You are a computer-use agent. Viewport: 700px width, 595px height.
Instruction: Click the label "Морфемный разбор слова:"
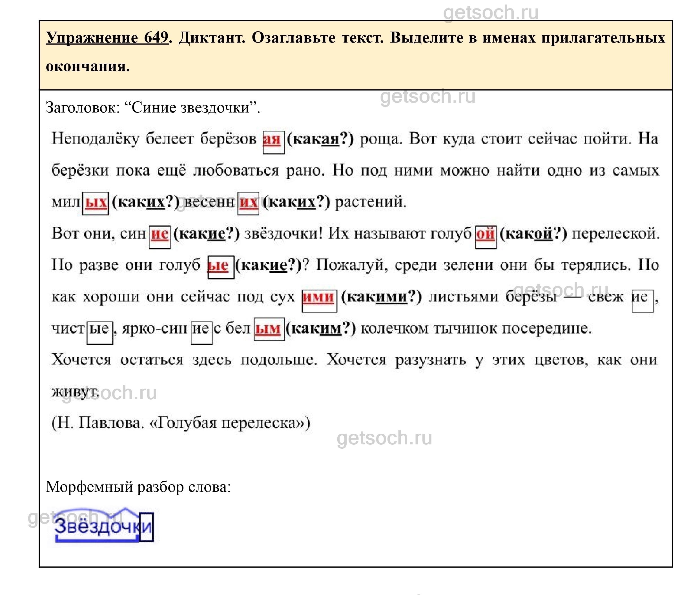pos(138,487)
